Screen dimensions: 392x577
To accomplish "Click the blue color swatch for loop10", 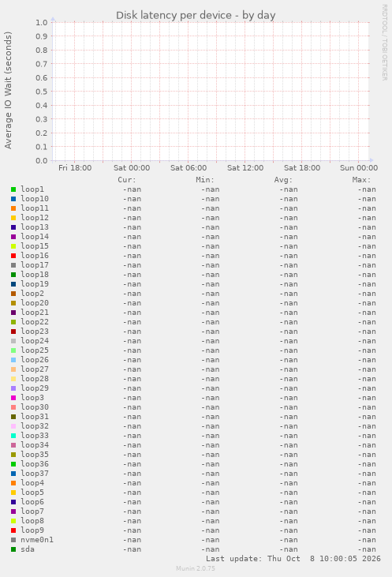I will [13, 199].
